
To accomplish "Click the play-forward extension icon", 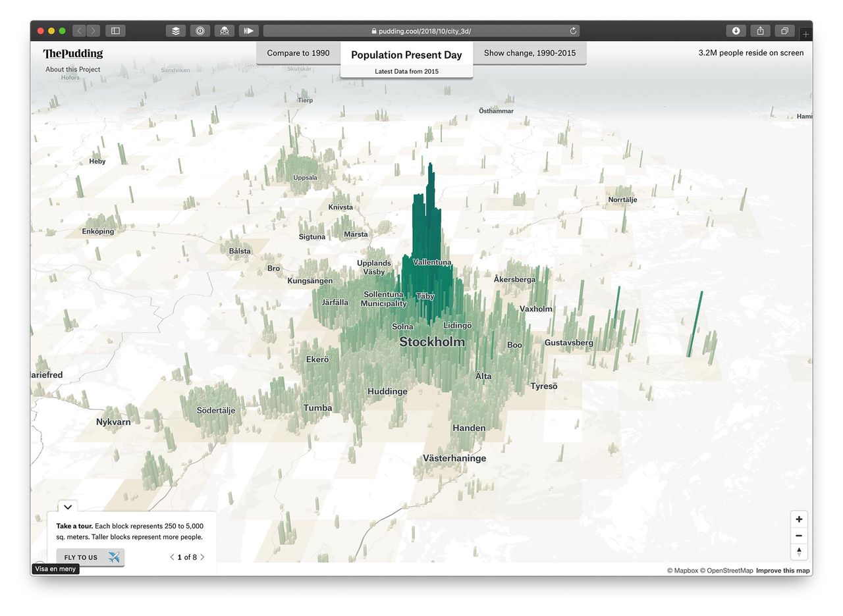I will pyautogui.click(x=249, y=31).
